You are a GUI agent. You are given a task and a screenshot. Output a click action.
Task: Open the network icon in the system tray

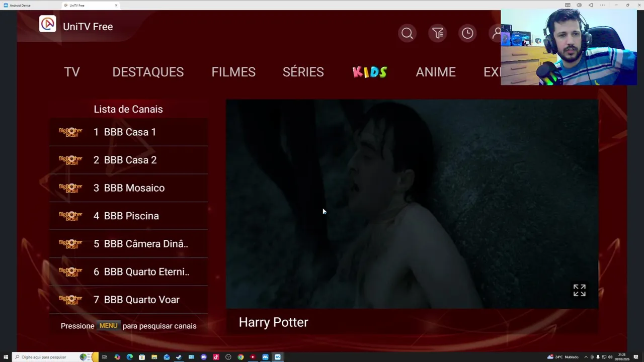pos(604,357)
